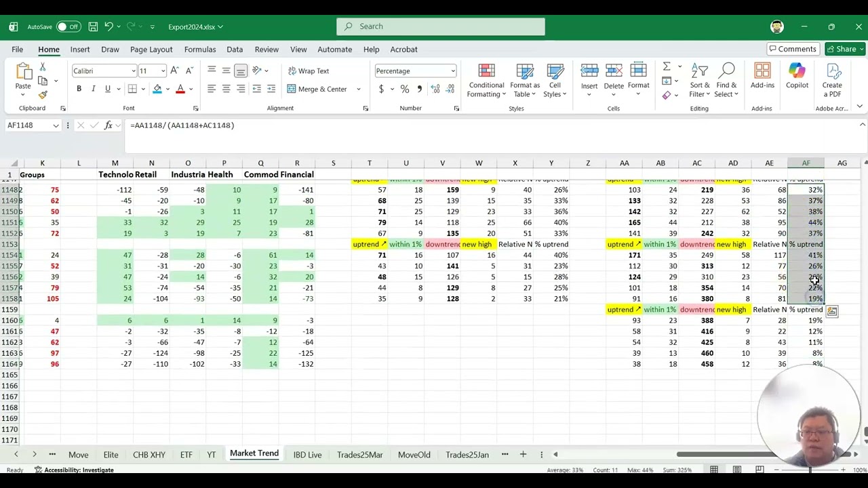Apply the red Font Color swatch

click(x=180, y=89)
